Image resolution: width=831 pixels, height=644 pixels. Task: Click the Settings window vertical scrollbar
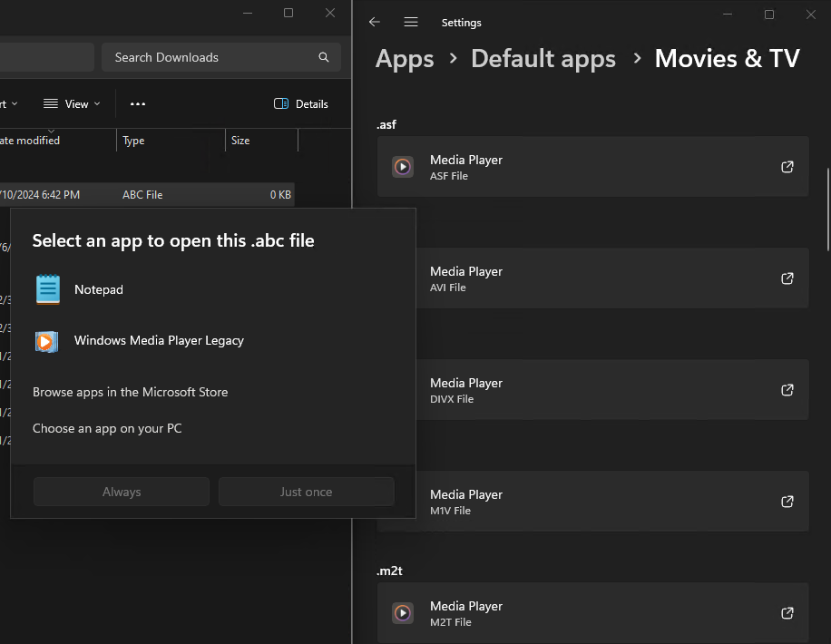point(827,210)
